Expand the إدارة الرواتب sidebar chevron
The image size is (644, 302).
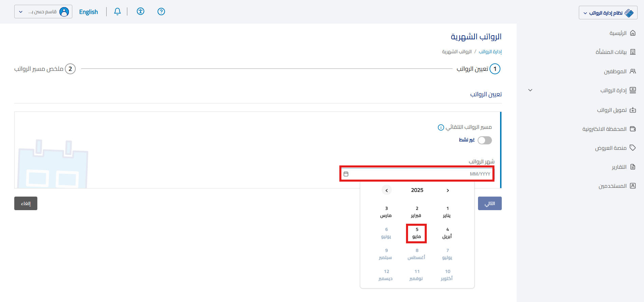(530, 90)
